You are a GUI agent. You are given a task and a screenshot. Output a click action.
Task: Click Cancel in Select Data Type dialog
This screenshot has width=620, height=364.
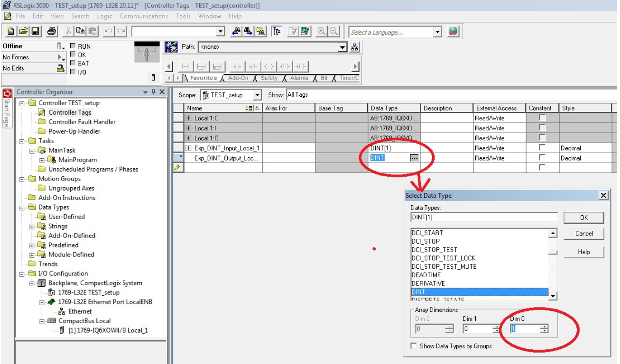(583, 234)
